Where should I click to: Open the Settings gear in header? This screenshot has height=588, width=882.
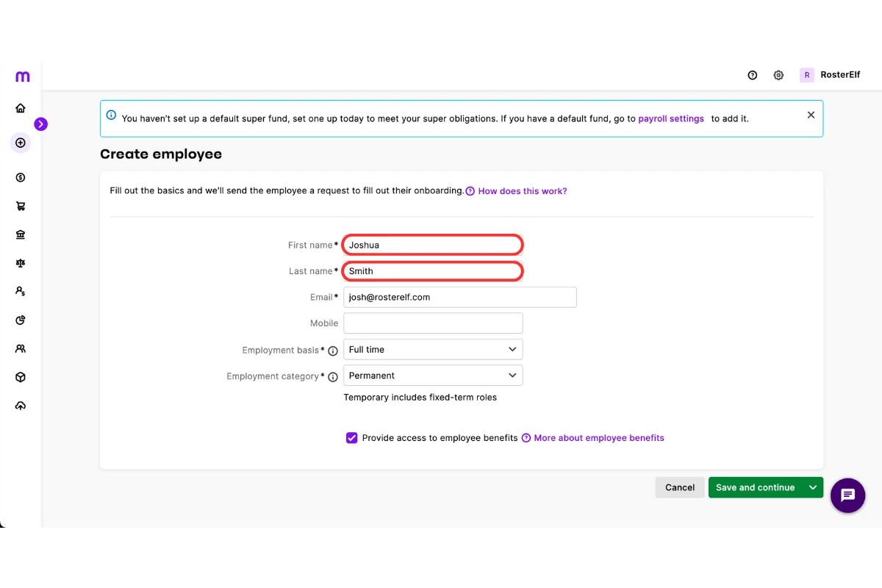tap(778, 75)
